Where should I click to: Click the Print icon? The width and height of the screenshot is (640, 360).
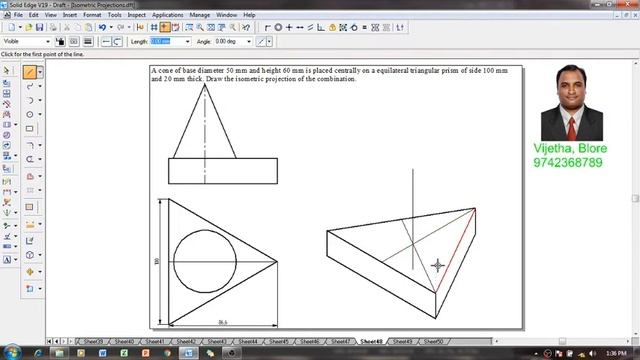pos(53,28)
